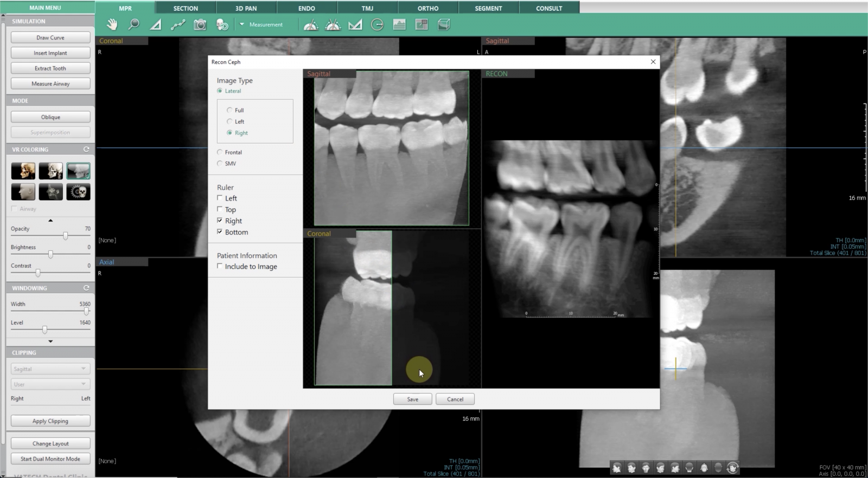Click the camera capture icon
Screen dimensions: 868x478
click(200, 24)
